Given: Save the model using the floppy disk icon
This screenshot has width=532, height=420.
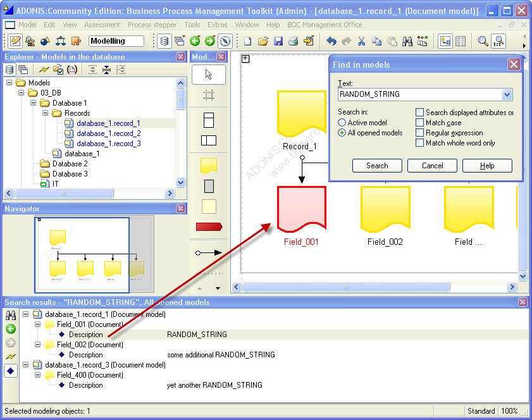Looking at the screenshot, I should (278, 41).
